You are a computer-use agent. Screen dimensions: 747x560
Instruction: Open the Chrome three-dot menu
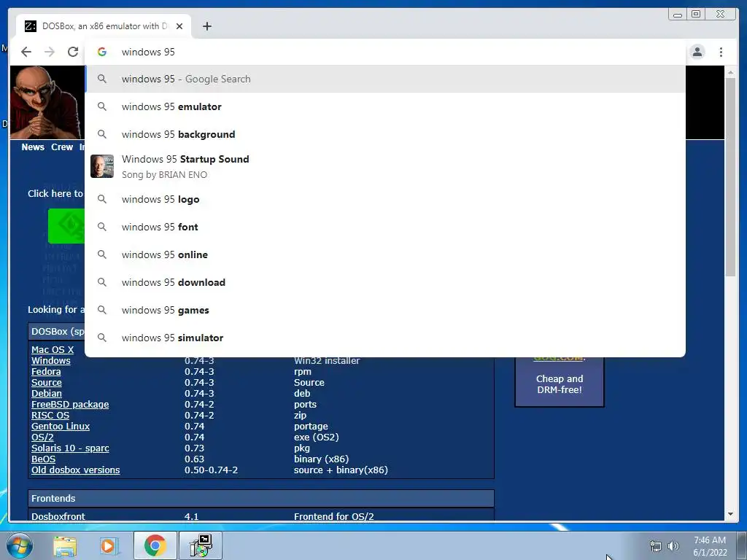pyautogui.click(x=721, y=52)
